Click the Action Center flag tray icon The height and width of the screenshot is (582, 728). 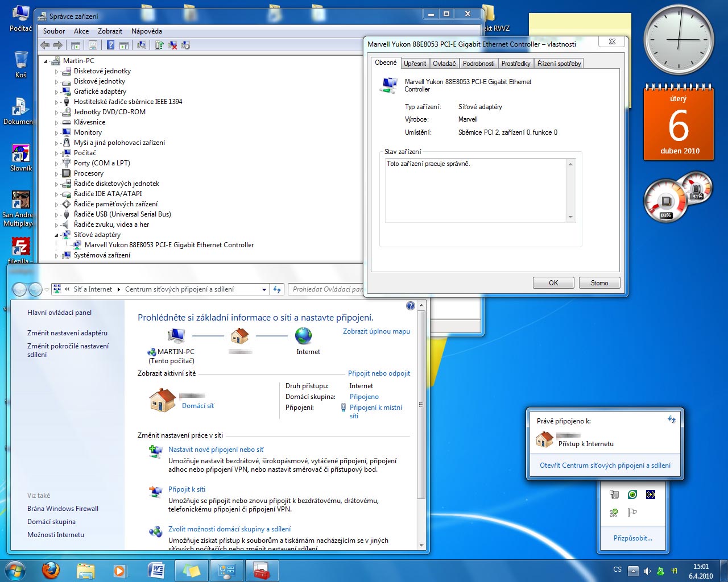click(632, 513)
